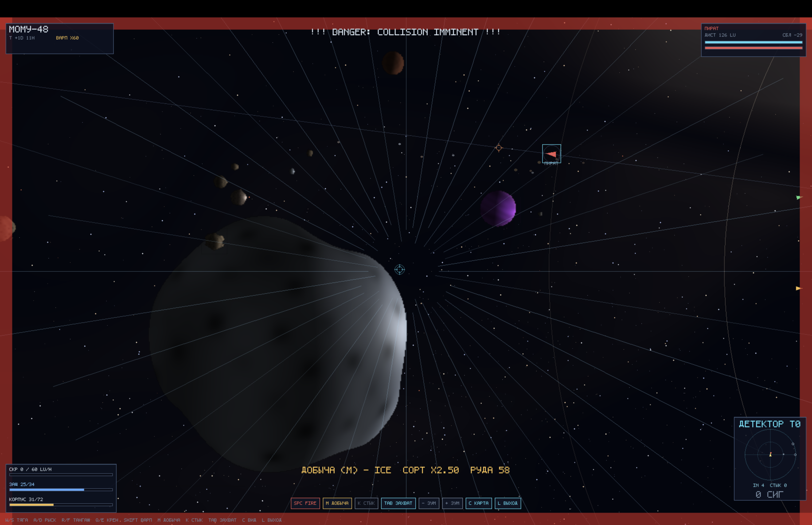
Task: Click the yellow КОРПУС hull bar
Action: click(x=61, y=505)
